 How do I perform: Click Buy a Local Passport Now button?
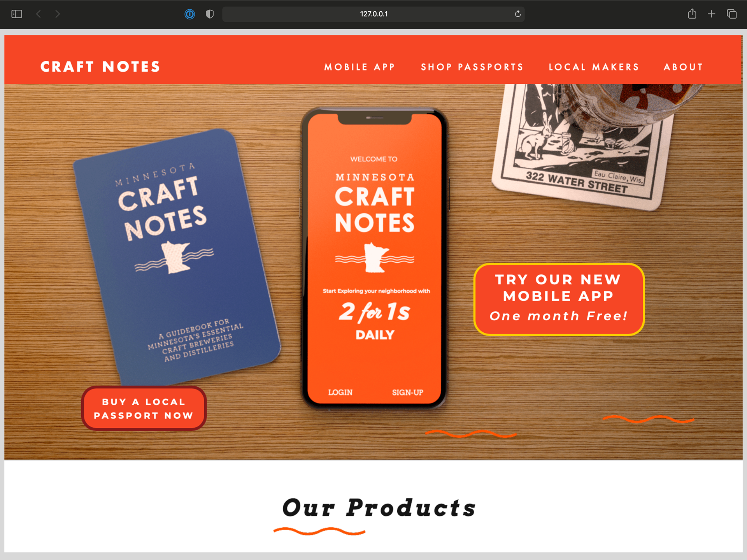(x=144, y=408)
